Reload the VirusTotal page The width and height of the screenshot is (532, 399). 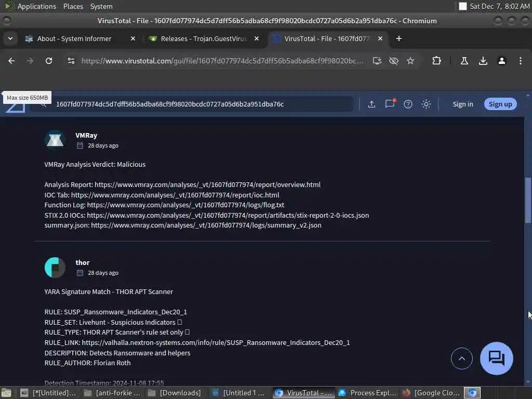(x=49, y=61)
